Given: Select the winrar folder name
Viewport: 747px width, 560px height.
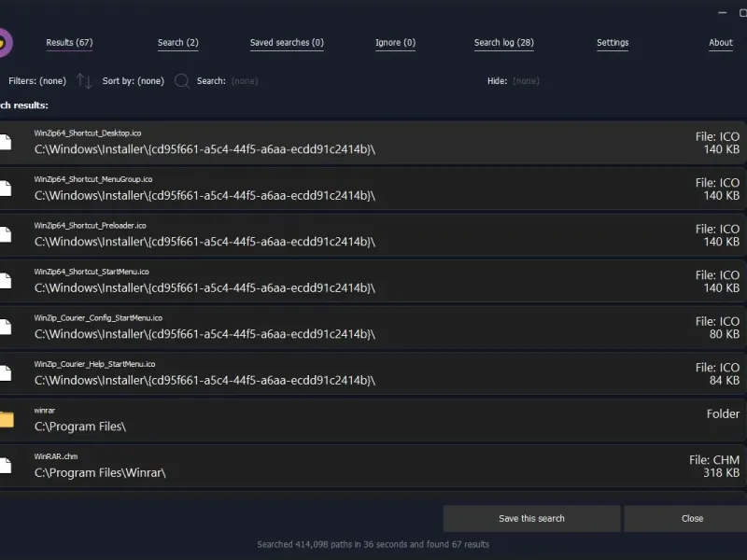Looking at the screenshot, I should (x=44, y=411).
